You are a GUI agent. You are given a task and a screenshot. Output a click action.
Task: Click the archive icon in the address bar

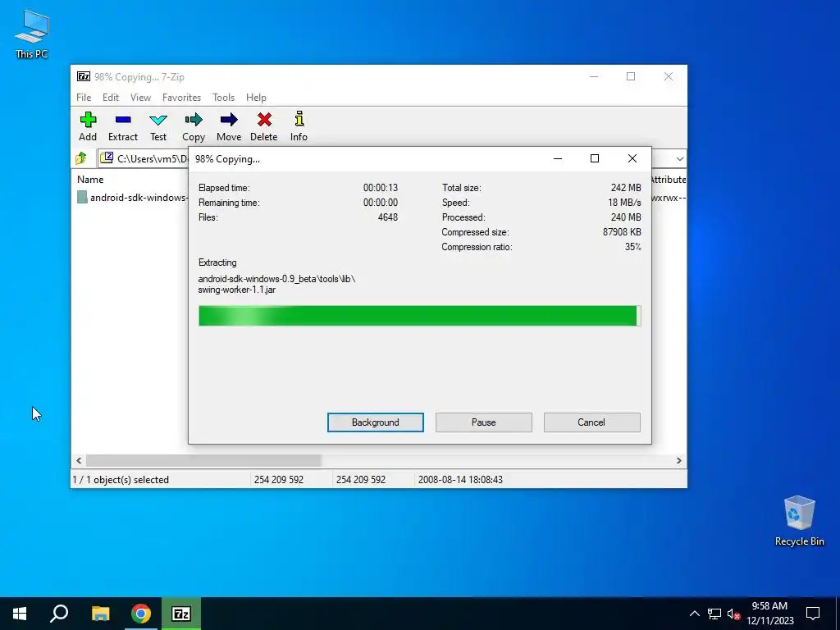pyautogui.click(x=107, y=158)
